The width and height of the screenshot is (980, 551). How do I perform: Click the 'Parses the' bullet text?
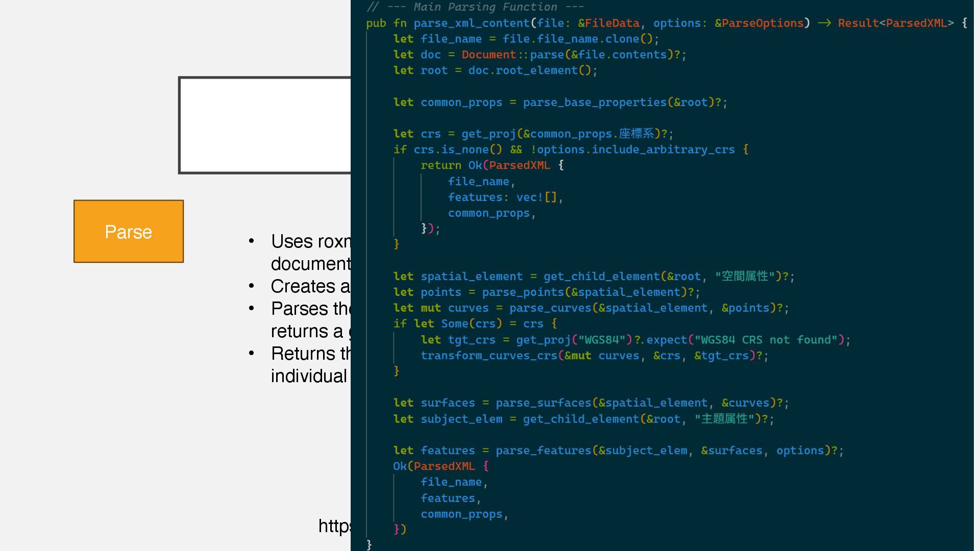point(310,309)
